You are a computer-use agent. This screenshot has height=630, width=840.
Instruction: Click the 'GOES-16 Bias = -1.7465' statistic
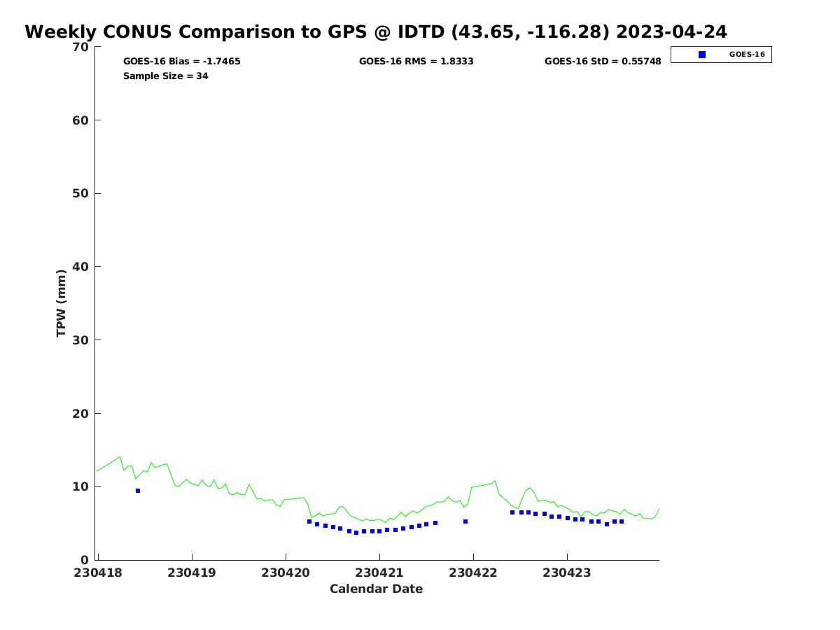tap(182, 62)
